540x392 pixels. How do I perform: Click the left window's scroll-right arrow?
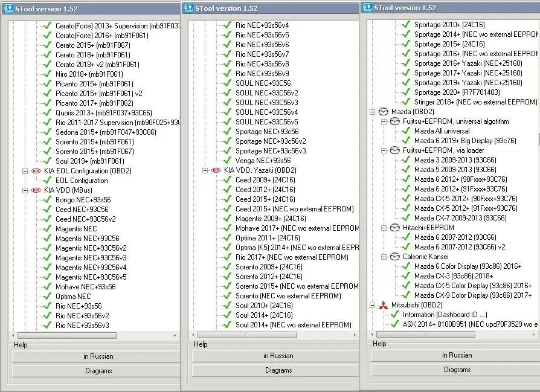tap(175, 335)
